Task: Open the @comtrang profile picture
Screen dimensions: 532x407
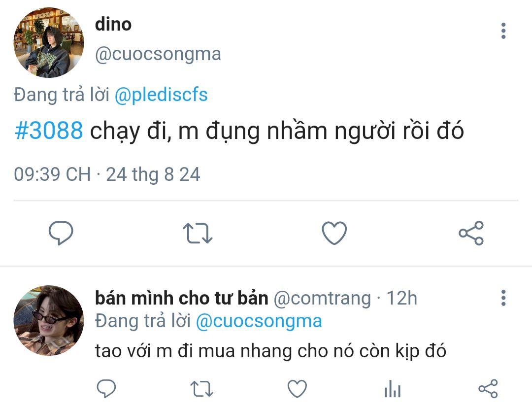Action: pyautogui.click(x=48, y=320)
